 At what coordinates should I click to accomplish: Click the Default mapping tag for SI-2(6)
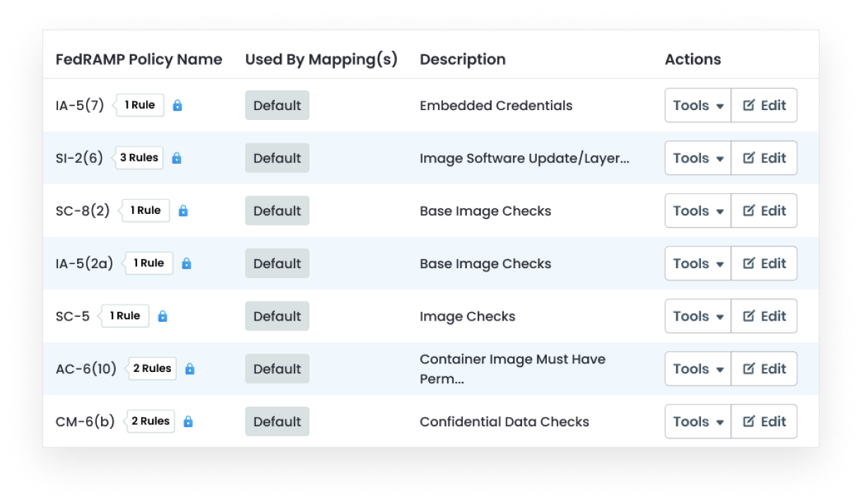277,158
